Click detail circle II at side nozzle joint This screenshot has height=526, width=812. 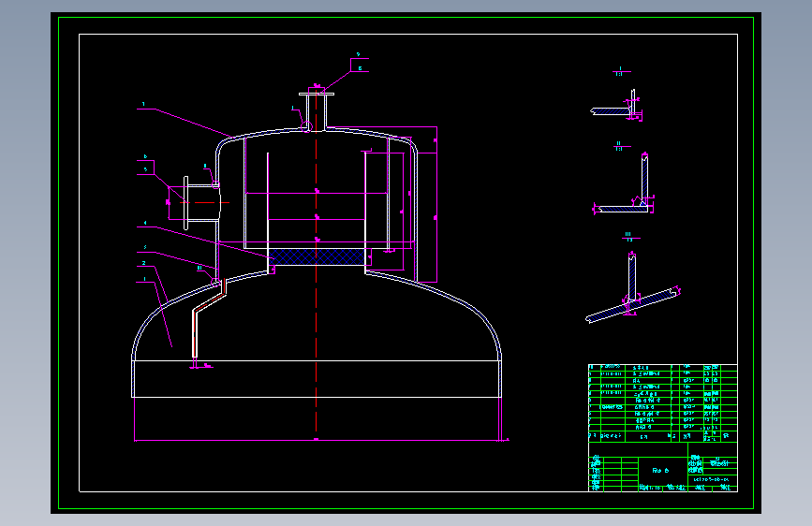[x=216, y=184]
